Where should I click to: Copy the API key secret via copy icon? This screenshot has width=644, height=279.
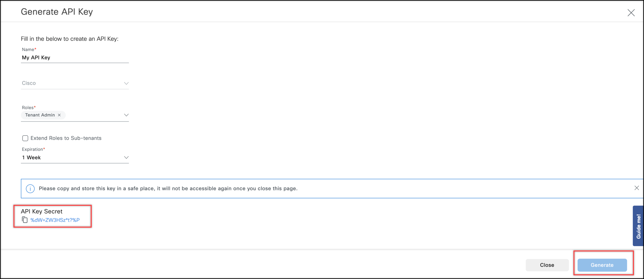pyautogui.click(x=25, y=220)
